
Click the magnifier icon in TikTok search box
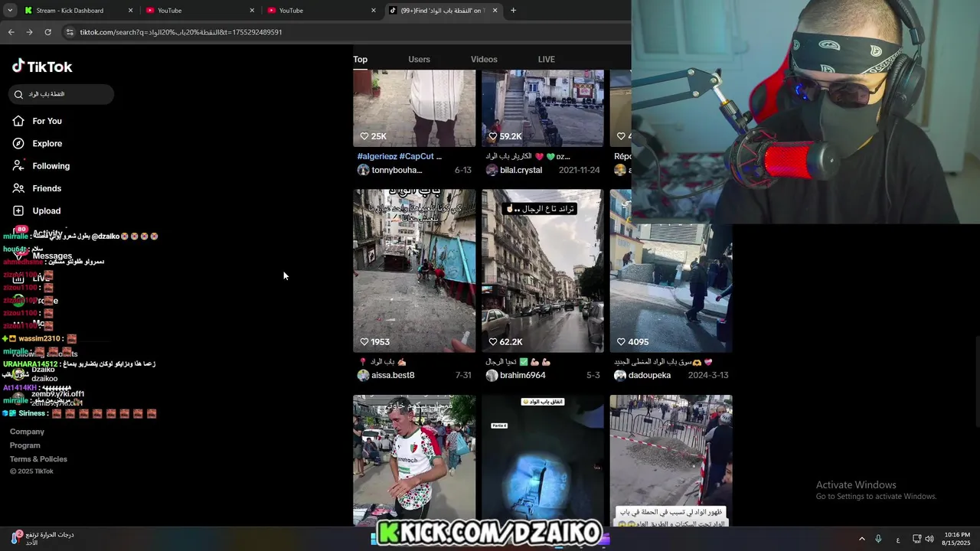tap(19, 94)
